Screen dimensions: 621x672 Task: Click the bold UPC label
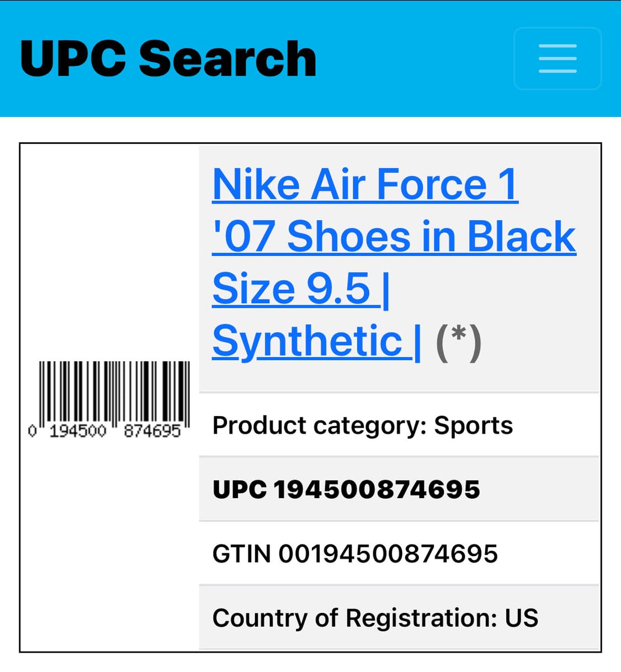click(x=239, y=489)
